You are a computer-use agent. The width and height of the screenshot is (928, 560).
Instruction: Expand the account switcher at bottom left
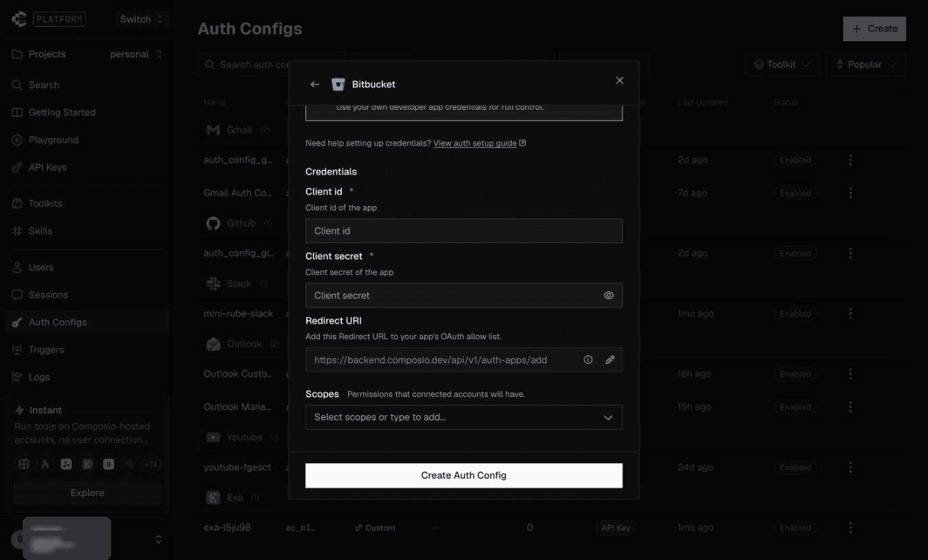[x=159, y=539]
